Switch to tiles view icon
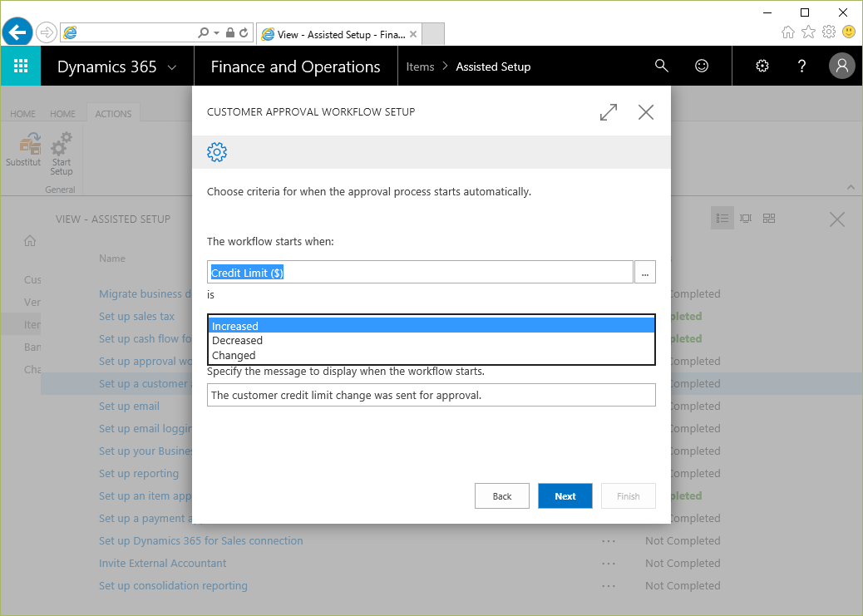The width and height of the screenshot is (863, 616). (769, 219)
